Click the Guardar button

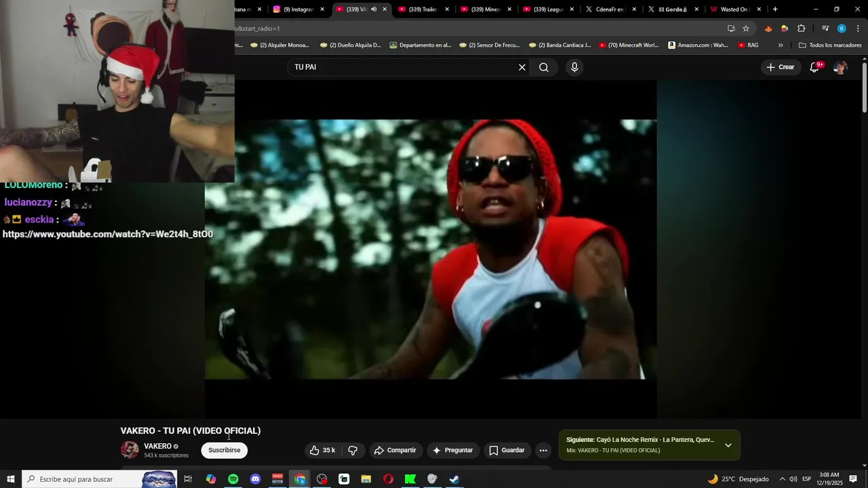point(507,450)
